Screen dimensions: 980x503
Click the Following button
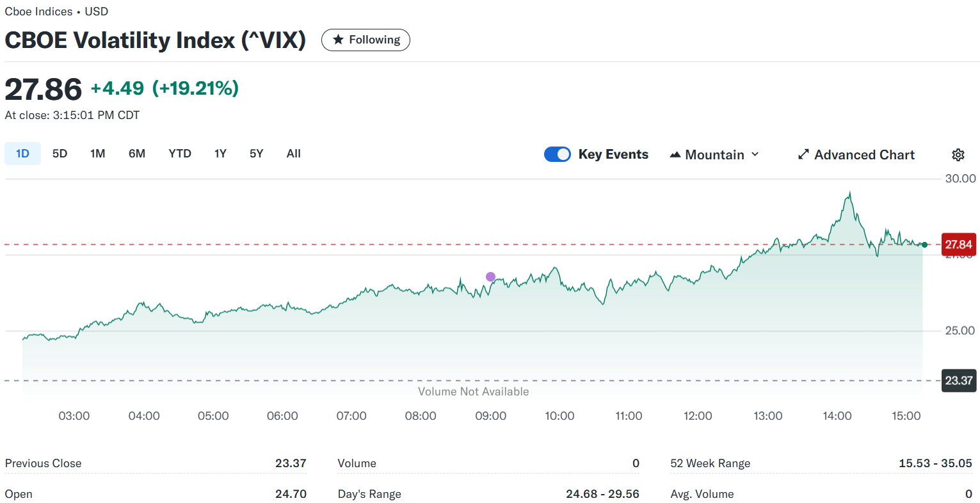(365, 40)
